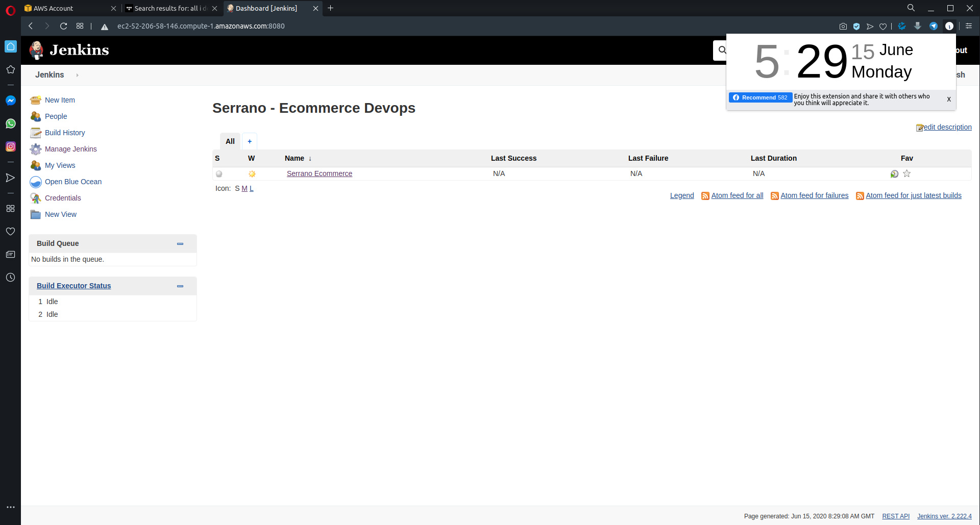
Task: Click the clock extension icon in toolbar
Action: click(x=949, y=26)
